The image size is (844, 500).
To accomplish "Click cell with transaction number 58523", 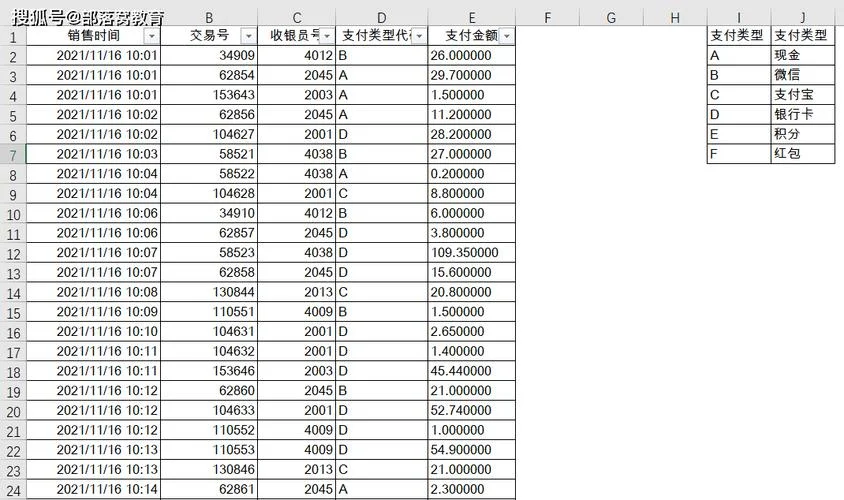I will pos(209,252).
